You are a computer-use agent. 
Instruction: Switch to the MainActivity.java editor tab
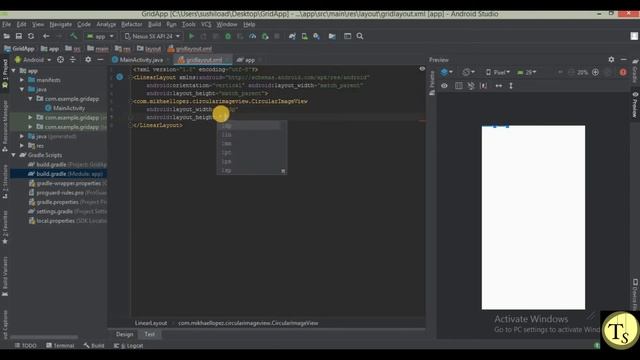141,60
